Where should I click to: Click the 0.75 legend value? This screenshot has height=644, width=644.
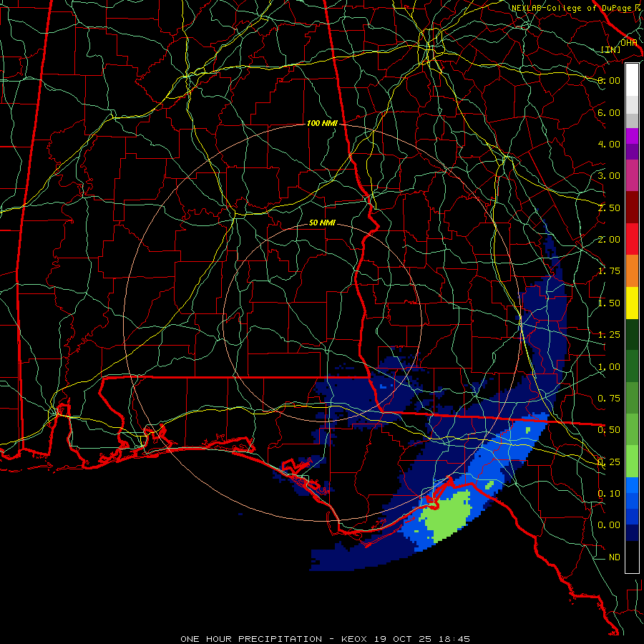[609, 399]
